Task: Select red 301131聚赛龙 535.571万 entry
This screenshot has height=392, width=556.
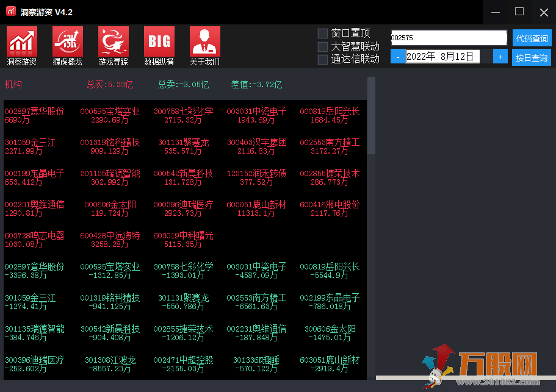Action: 183,146
